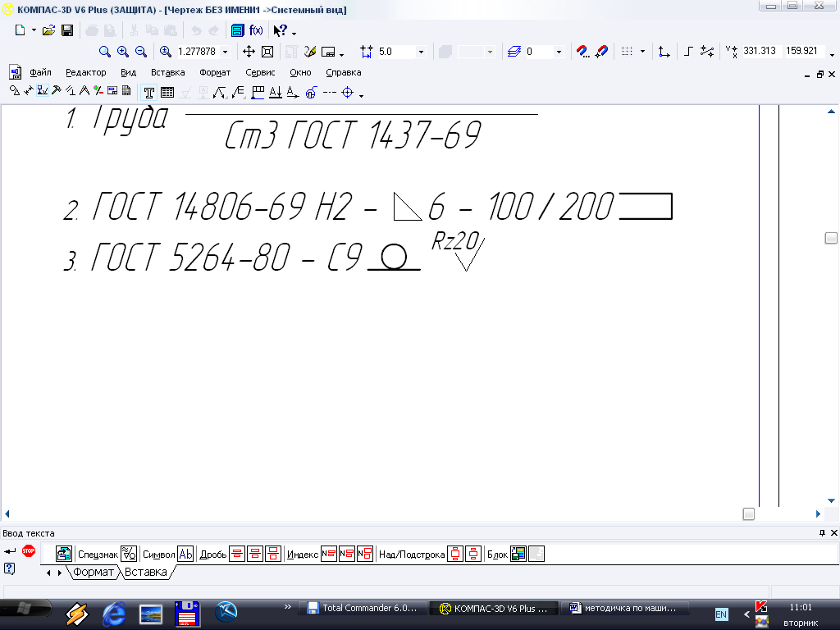Click the context help arrow-question icon
The height and width of the screenshot is (630, 840).
pyautogui.click(x=281, y=30)
